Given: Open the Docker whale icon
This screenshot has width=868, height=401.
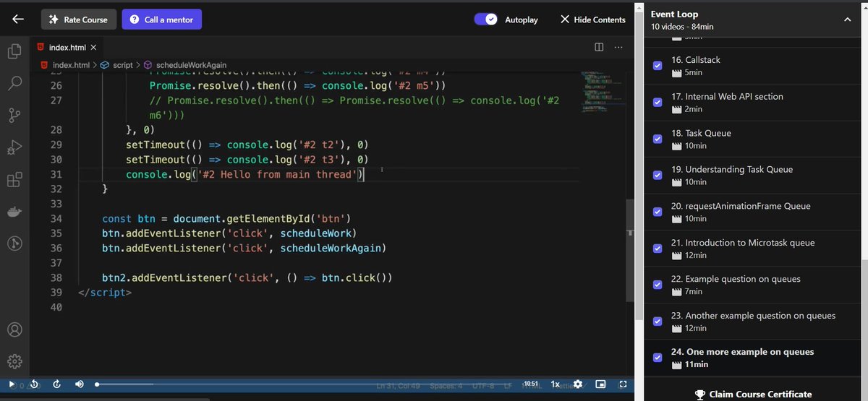Looking at the screenshot, I should [14, 212].
